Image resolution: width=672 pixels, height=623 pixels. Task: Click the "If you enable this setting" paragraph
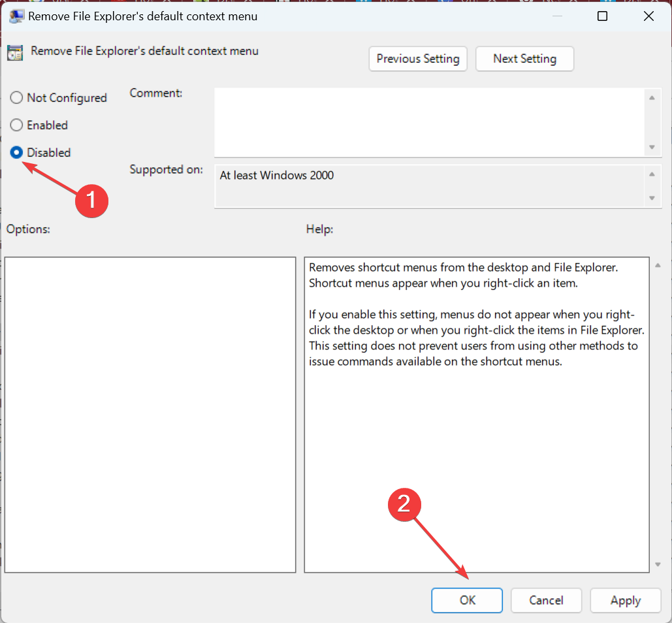coord(477,338)
